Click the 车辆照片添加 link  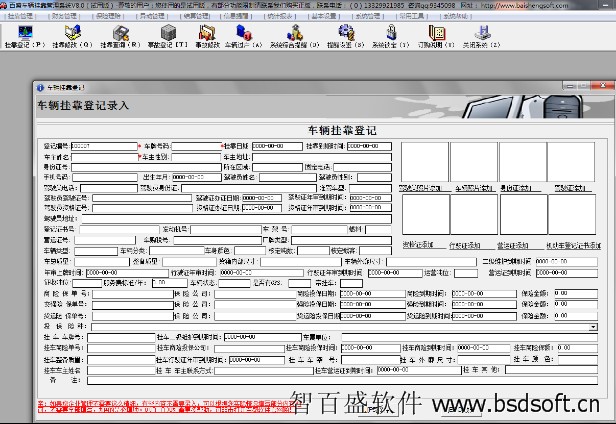(474, 188)
